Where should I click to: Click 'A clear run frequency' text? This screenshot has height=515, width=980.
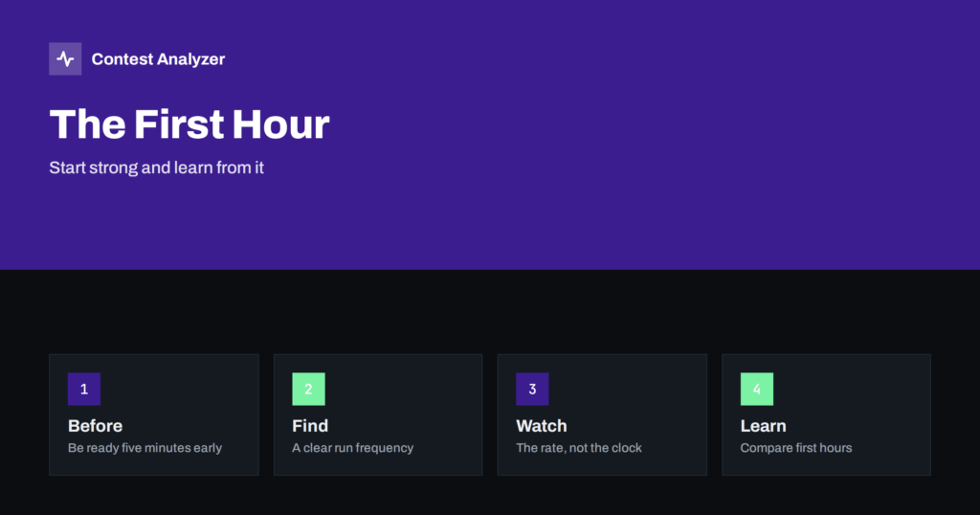point(352,447)
